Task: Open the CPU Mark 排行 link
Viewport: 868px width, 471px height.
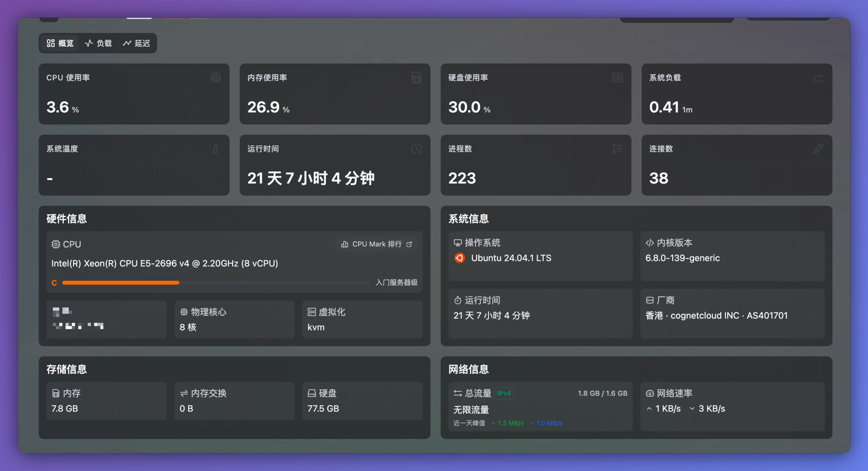Action: pos(376,244)
